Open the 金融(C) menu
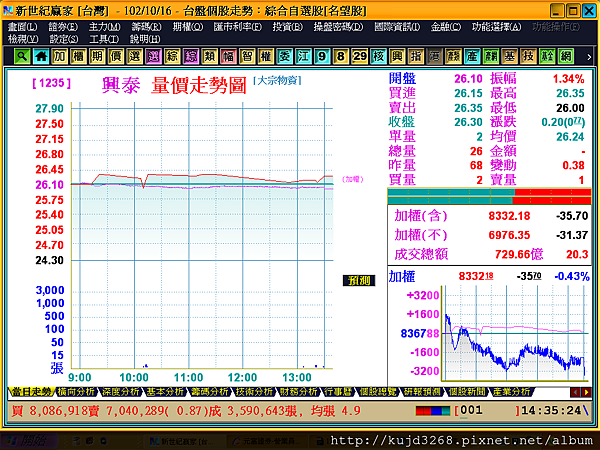The width and height of the screenshot is (600, 450). pos(446,27)
